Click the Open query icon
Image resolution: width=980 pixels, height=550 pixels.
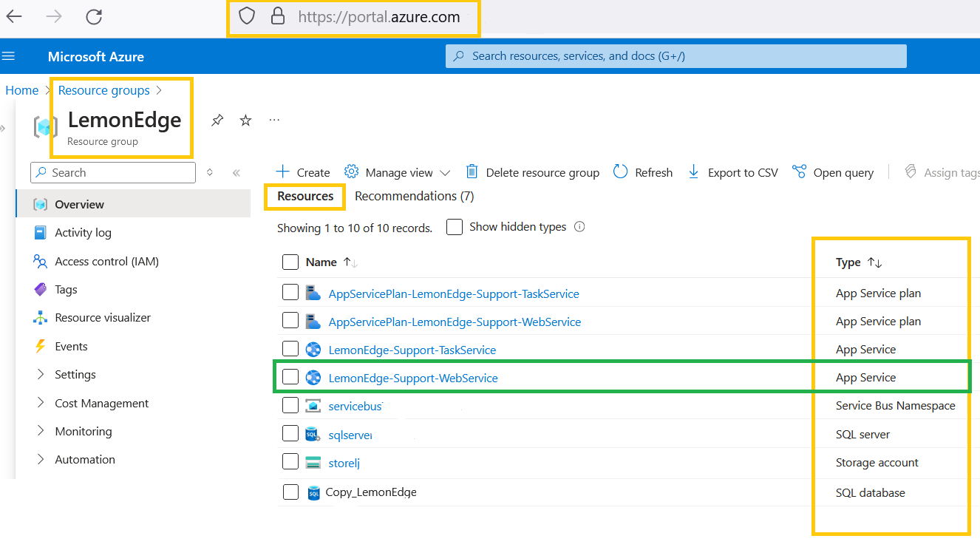(x=799, y=172)
